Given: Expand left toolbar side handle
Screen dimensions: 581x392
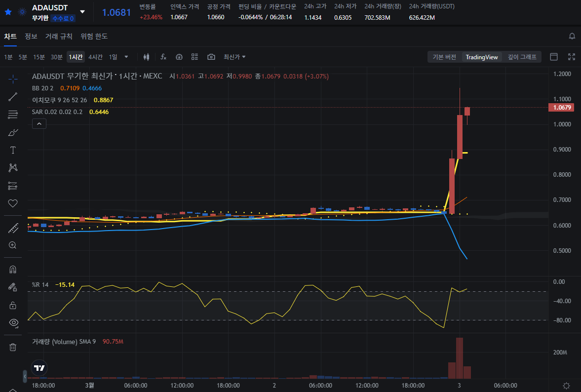Looking at the screenshot, I should coord(25,376).
